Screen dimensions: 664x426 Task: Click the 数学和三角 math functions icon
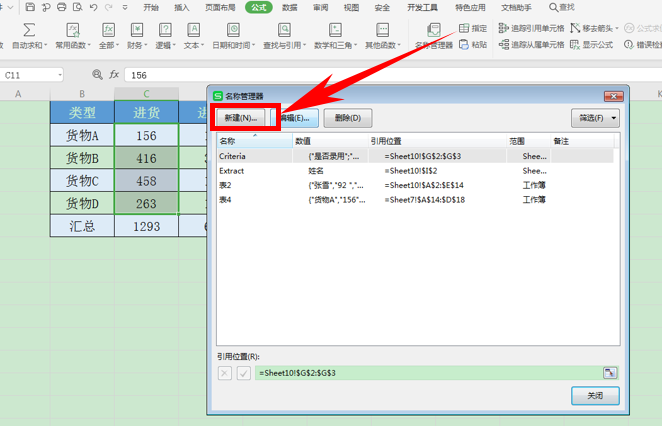point(335,30)
